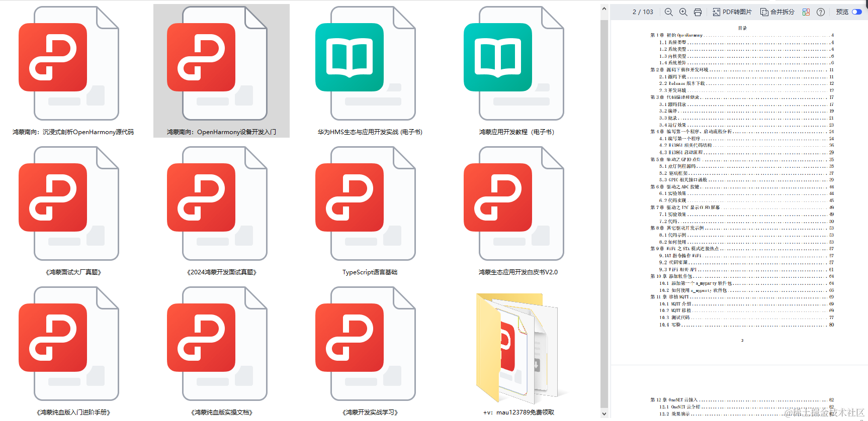Click TOC entry 1.1 系统类型
This screenshot has width=868, height=421.
coord(746,42)
